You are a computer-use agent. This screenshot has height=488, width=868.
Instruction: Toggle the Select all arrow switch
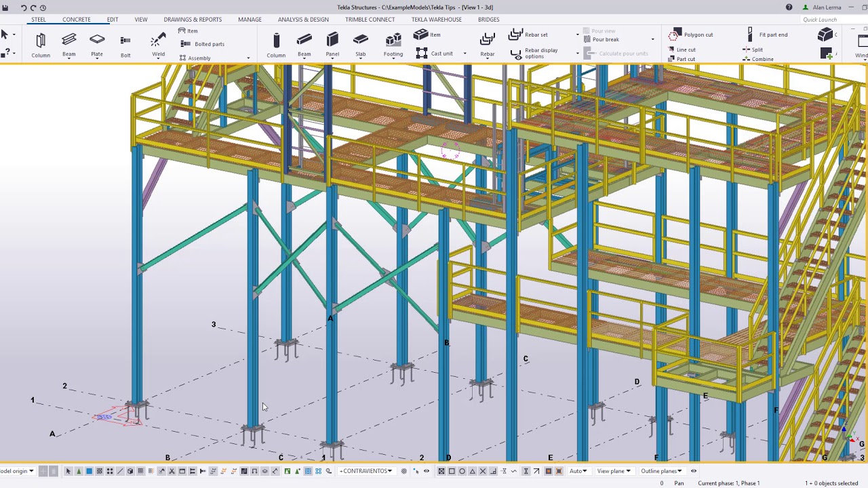68,471
